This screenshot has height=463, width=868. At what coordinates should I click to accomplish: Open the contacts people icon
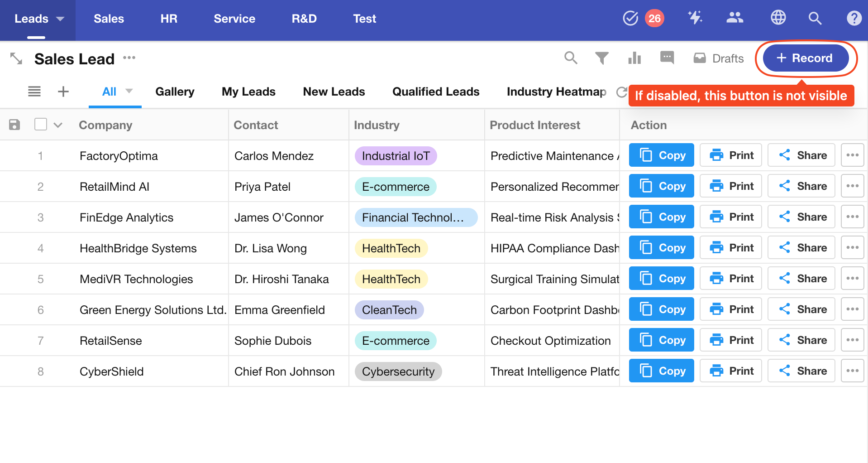(x=734, y=18)
